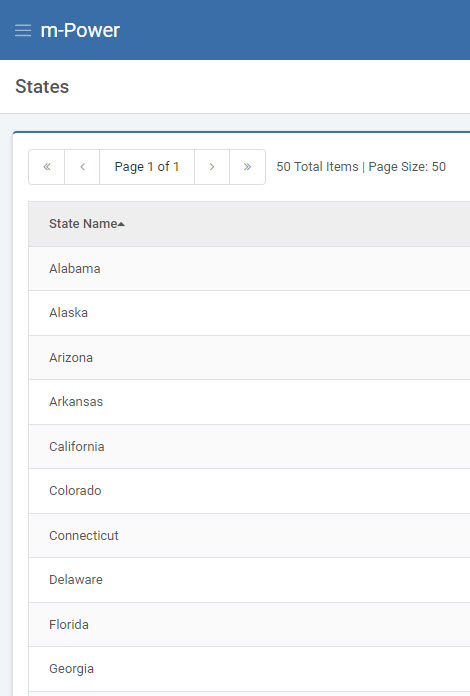Select the Delaware row
470x696 pixels.
[249, 580]
